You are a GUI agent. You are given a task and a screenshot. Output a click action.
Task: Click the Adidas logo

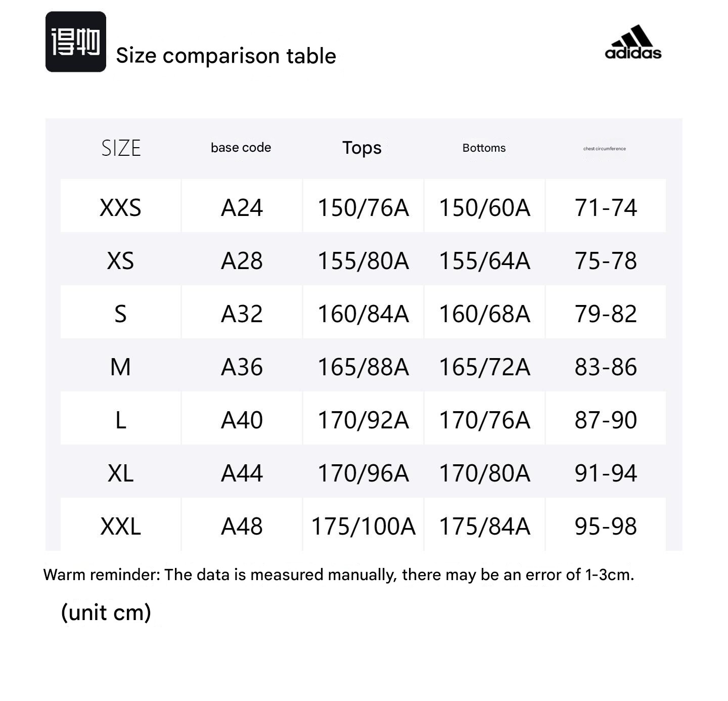click(633, 43)
